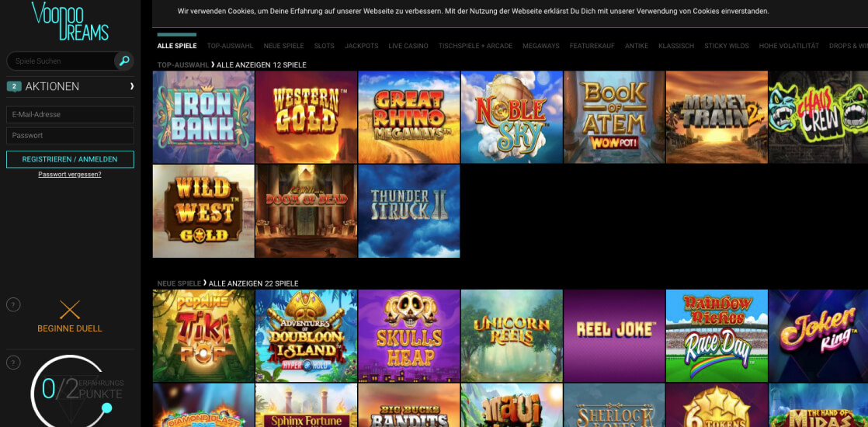Open the Adventures of Doubloon Island game
This screenshot has height=427, width=868.
point(306,335)
